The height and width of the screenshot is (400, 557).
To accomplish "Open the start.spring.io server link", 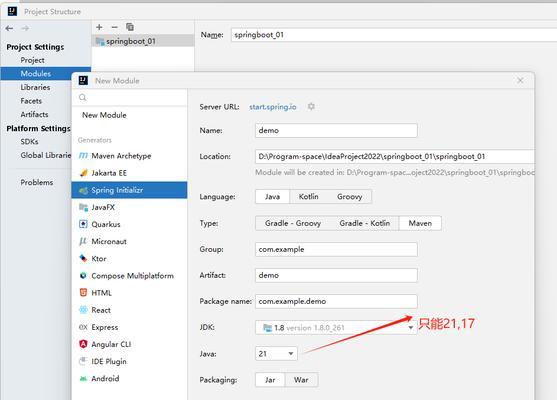I will tap(272, 107).
